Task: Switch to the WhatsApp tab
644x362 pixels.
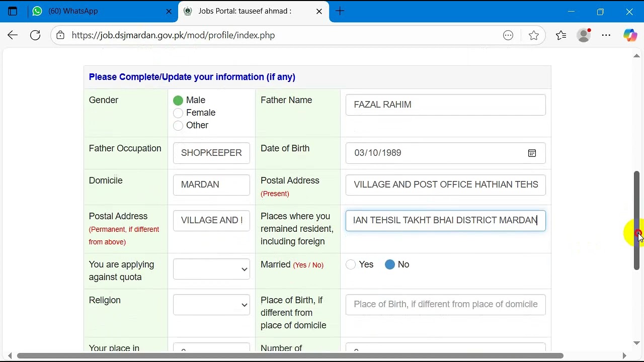Action: [x=102, y=11]
